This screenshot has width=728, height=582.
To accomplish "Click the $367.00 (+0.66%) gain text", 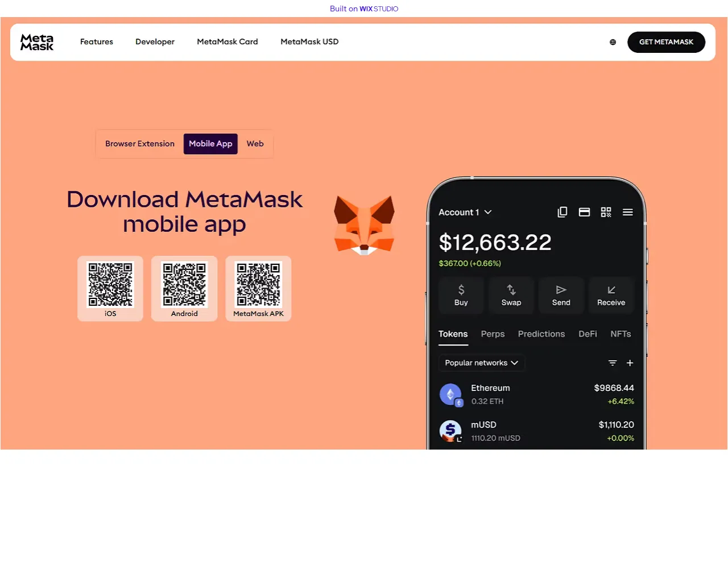I will (470, 264).
